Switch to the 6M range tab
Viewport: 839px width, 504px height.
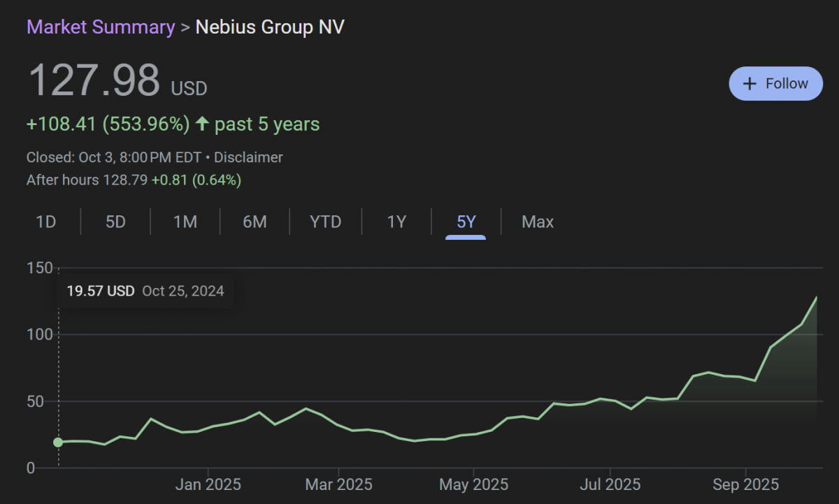[x=254, y=222]
